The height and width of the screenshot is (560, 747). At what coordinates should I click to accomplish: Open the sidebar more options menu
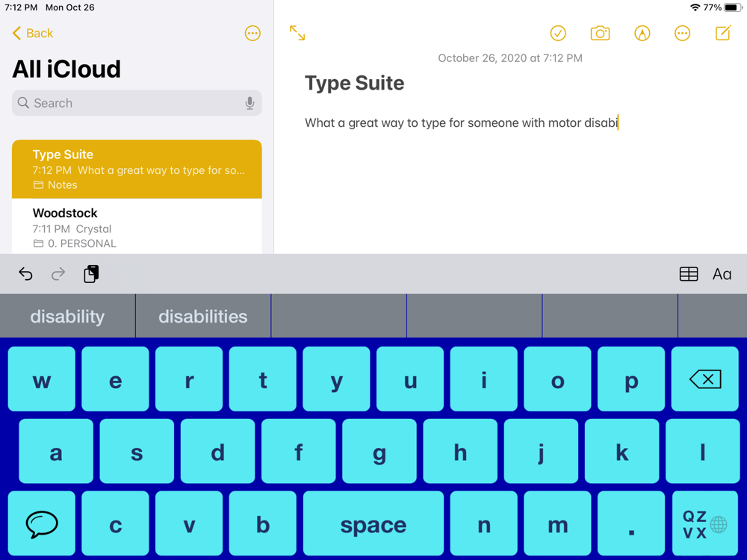click(x=252, y=34)
